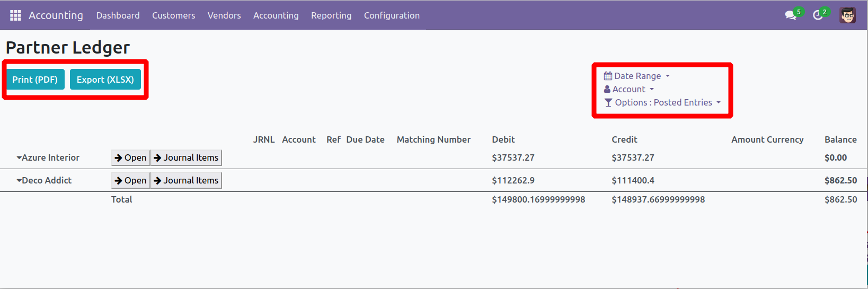Open the Deco Addict partner record
This screenshot has height=289, width=868.
point(130,180)
